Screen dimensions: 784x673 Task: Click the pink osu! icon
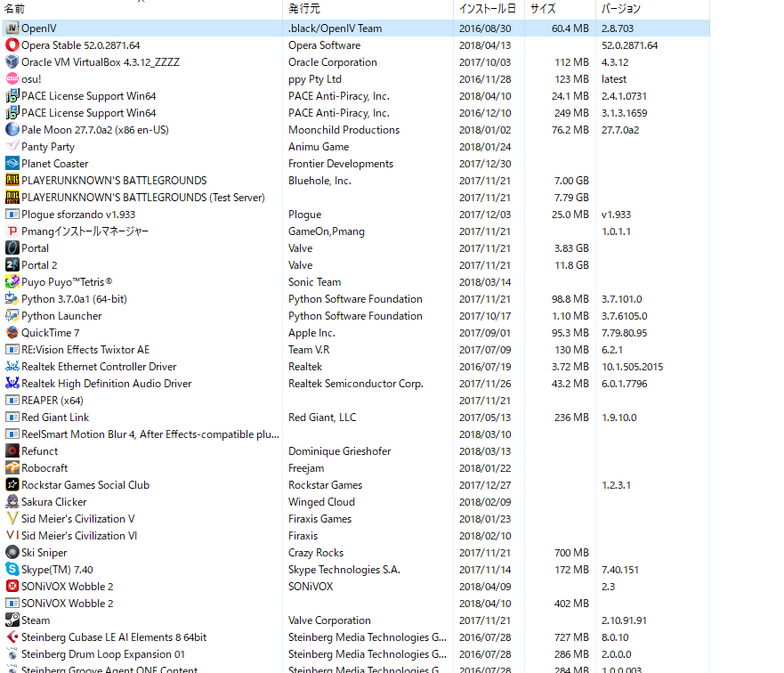[12, 79]
